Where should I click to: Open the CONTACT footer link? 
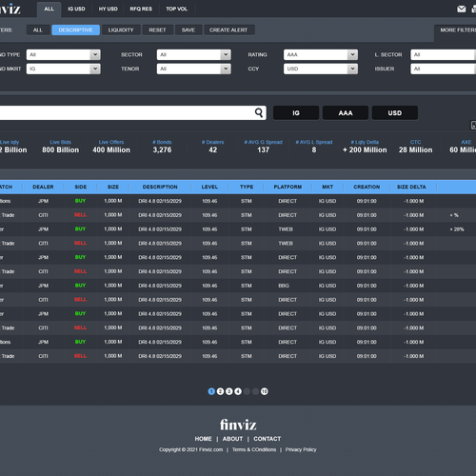pos(268,439)
